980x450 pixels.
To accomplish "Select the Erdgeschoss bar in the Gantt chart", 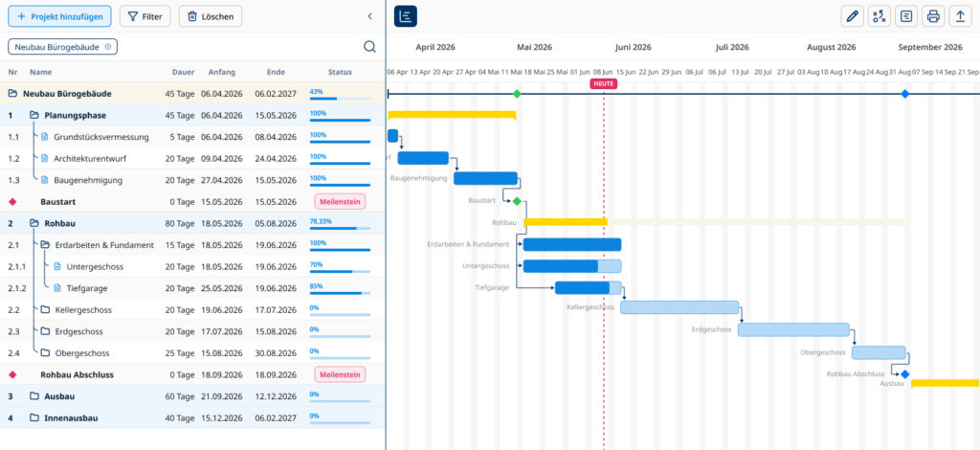I will point(793,329).
